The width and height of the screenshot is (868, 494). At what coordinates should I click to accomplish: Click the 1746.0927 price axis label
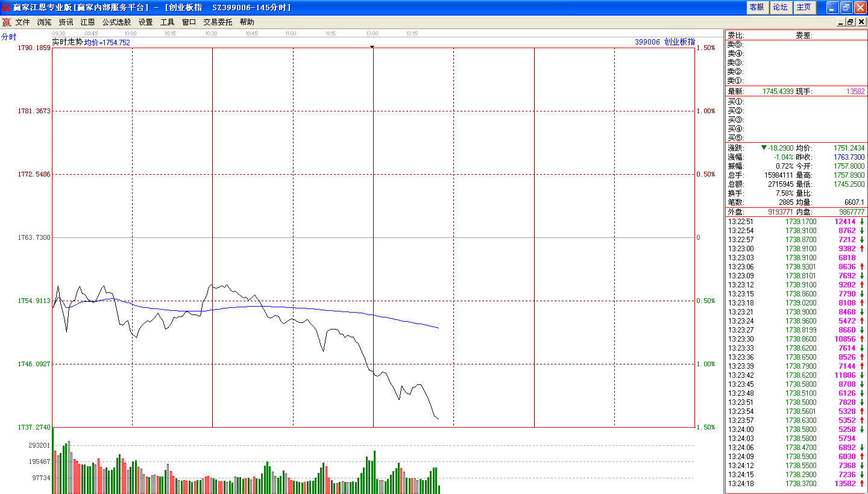(x=34, y=364)
